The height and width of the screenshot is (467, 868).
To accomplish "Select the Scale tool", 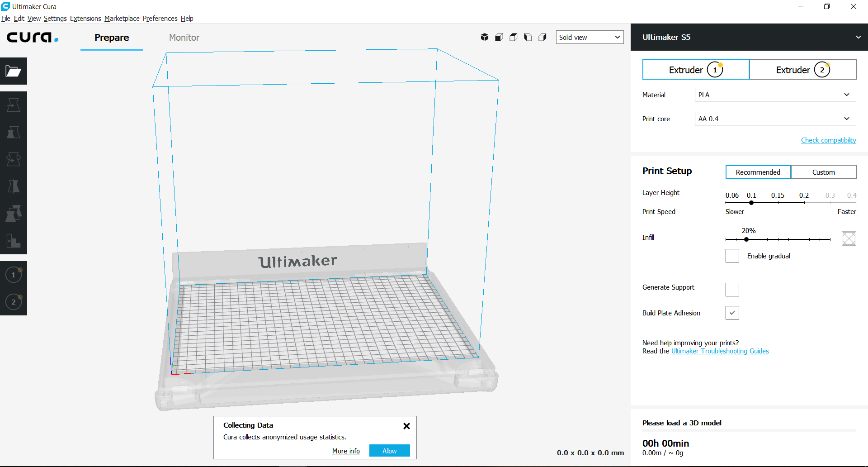I will click(14, 132).
